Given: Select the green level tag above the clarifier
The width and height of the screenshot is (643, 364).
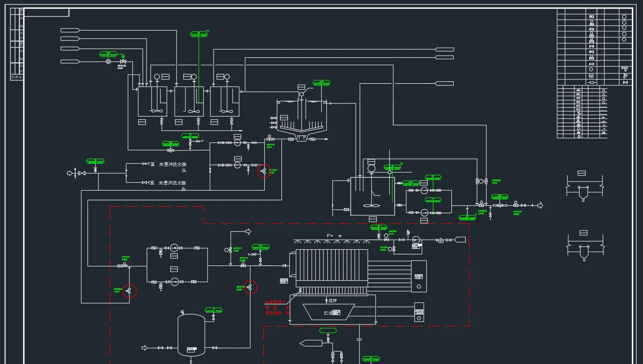Looking at the screenshot, I should 322,83.
